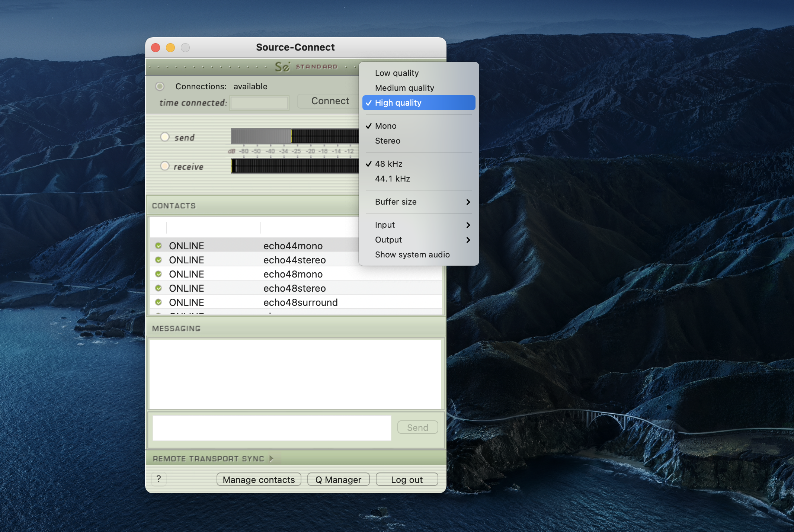Click the send level meter bar
794x532 pixels.
tap(294, 136)
